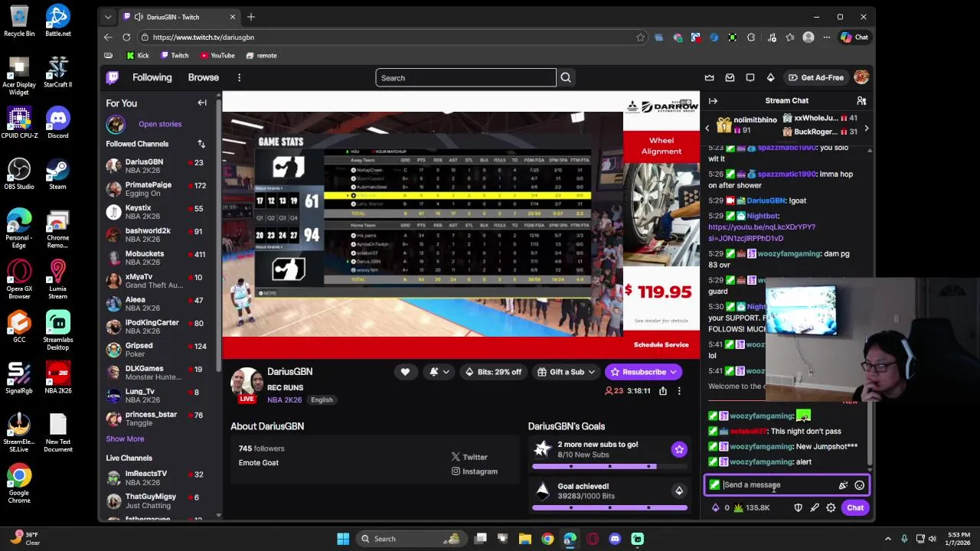Click the Nightbot YouTube link in chat

click(762, 233)
